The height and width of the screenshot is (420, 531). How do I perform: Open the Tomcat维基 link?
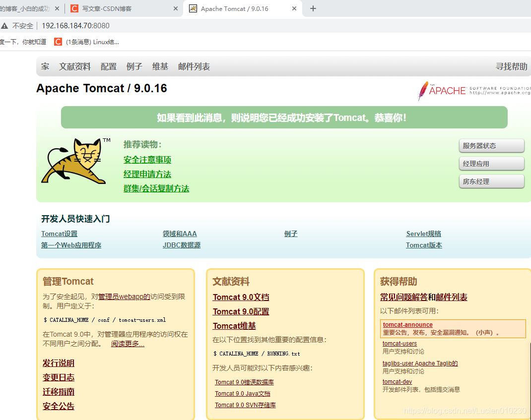coord(234,326)
